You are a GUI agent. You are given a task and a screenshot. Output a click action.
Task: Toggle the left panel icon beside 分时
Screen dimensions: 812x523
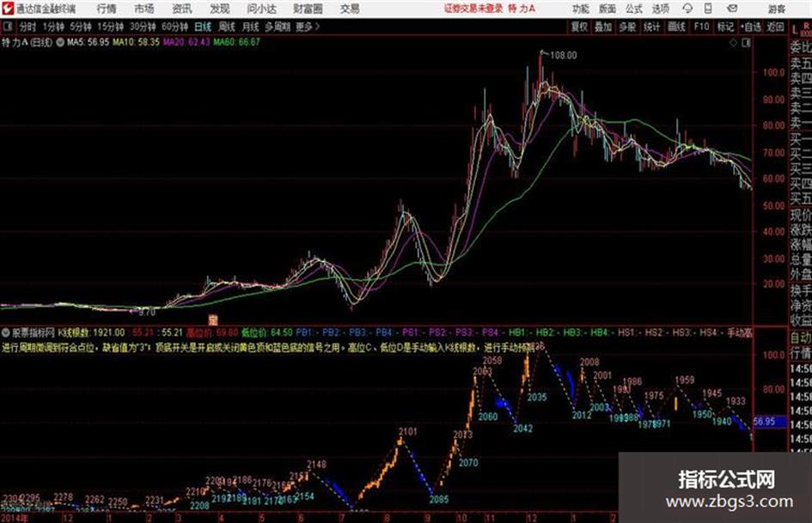point(7,27)
